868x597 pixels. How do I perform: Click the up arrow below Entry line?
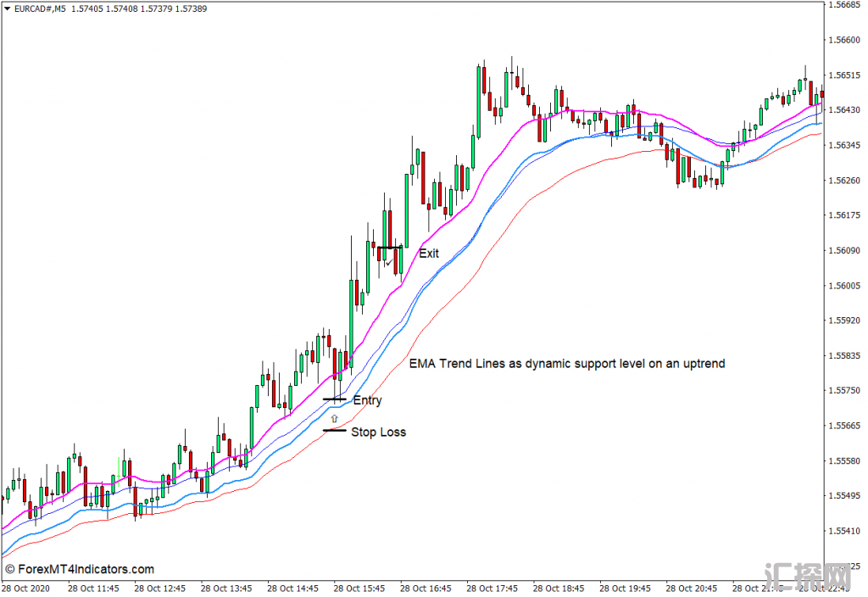tap(334, 418)
